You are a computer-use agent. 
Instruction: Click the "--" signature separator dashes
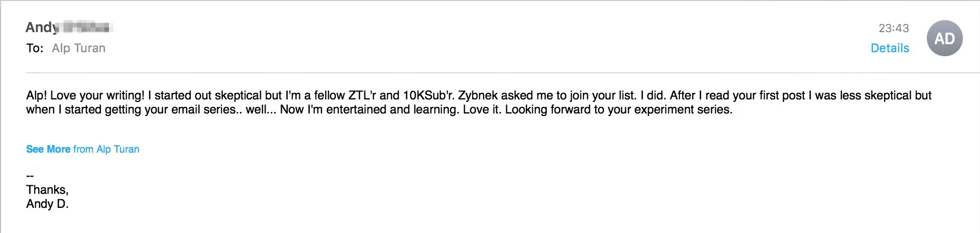[x=30, y=176]
